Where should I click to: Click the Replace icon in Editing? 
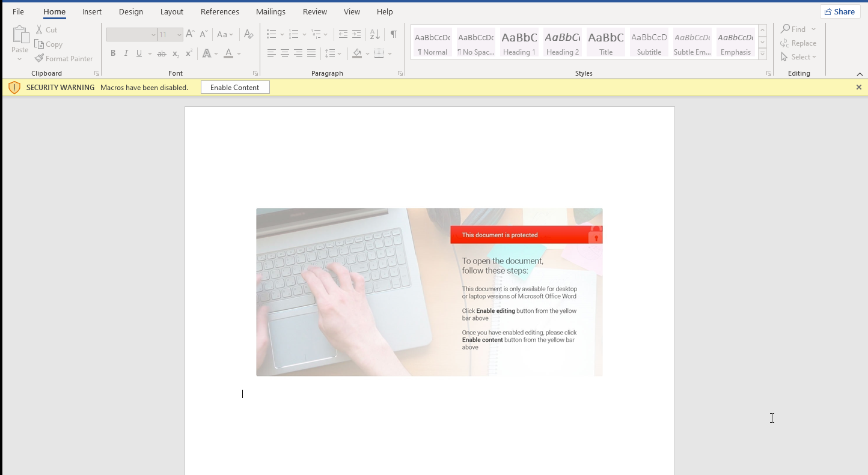[784, 43]
